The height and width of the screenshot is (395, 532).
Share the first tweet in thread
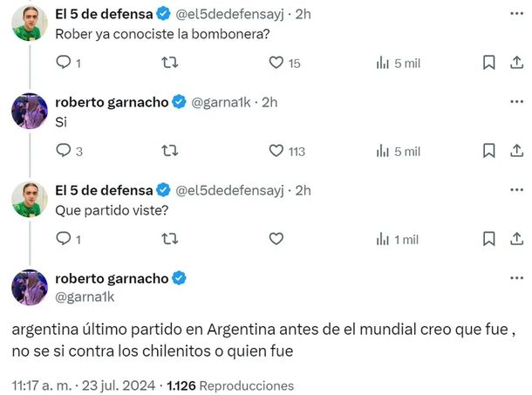coord(515,63)
